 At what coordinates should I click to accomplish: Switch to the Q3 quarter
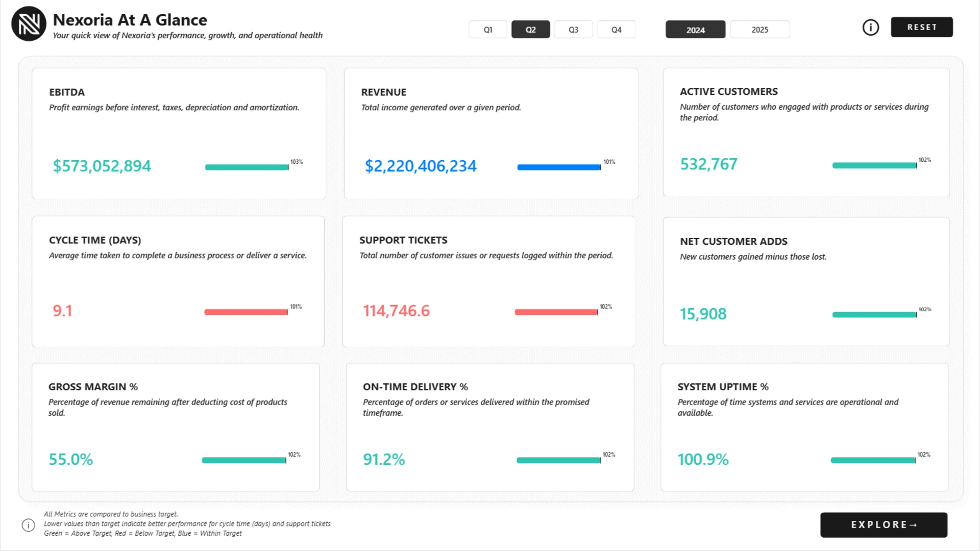573,30
